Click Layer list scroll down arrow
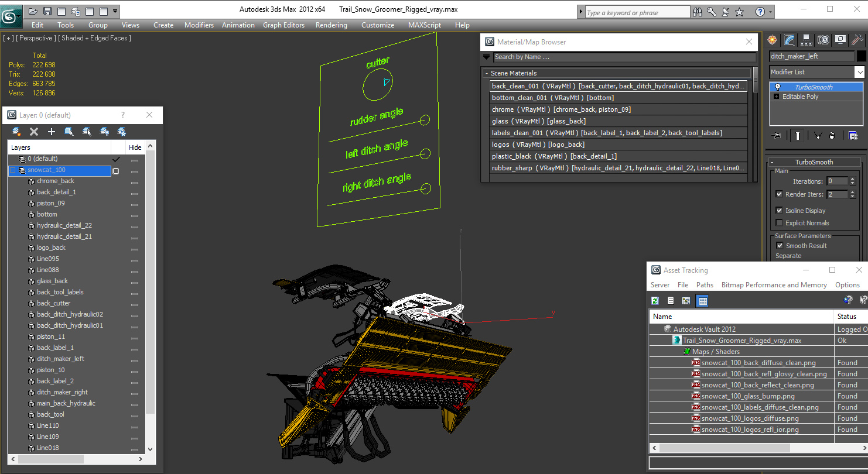The image size is (868, 474). point(150,449)
